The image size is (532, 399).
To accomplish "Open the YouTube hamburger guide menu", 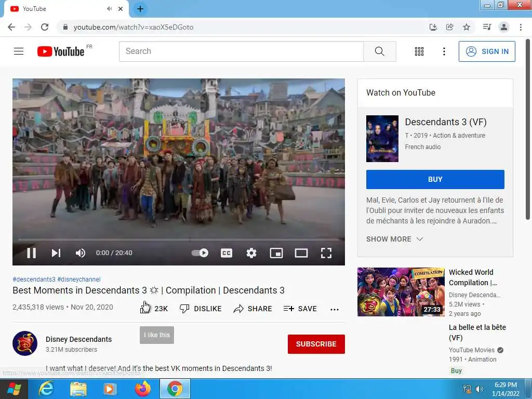I will point(19,51).
